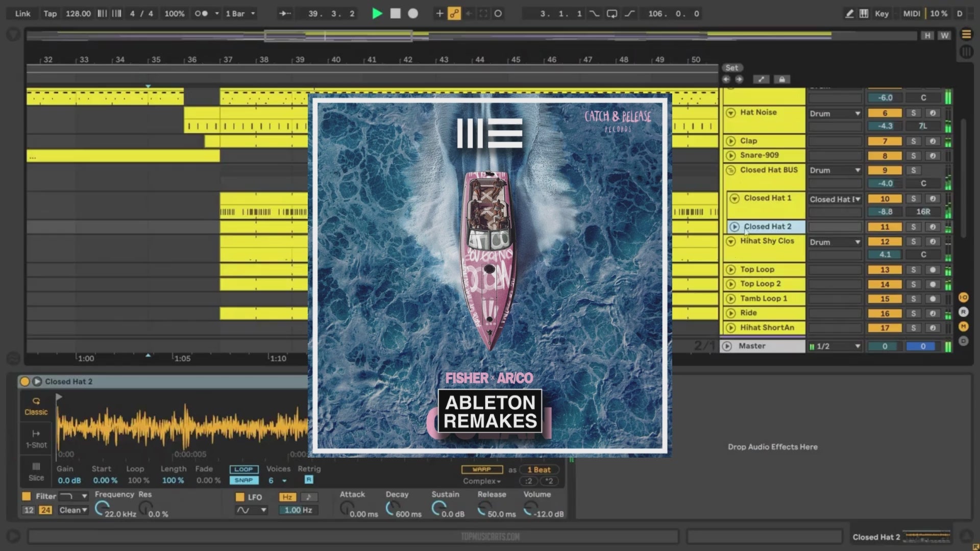Click the Tap tempo button

(x=50, y=14)
